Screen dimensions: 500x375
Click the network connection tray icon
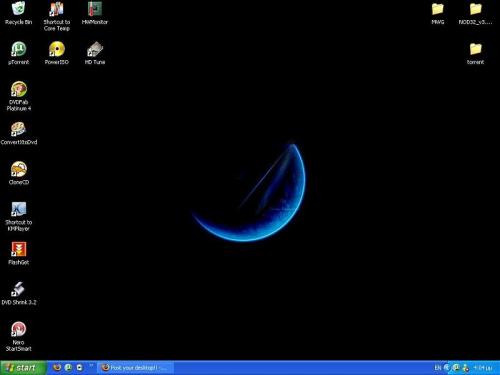click(x=465, y=368)
